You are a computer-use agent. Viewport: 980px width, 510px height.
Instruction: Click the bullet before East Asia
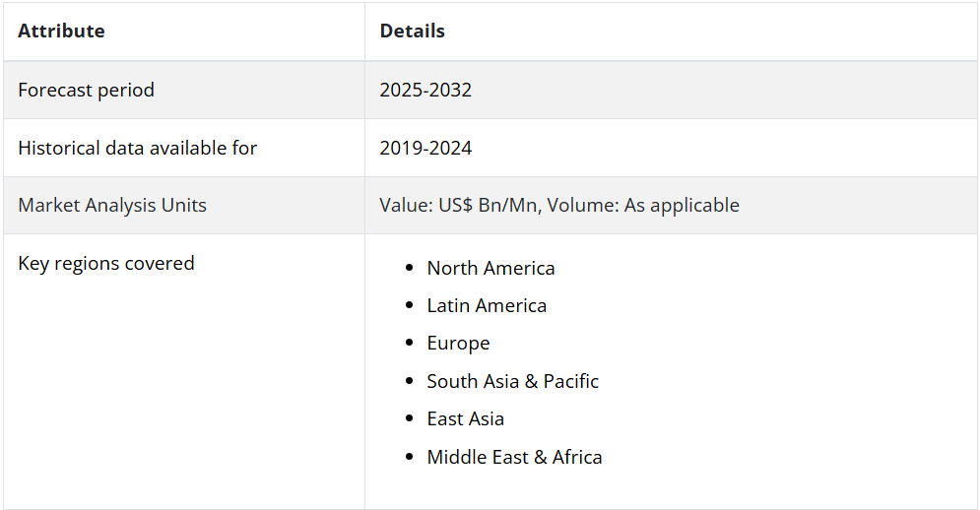point(410,418)
